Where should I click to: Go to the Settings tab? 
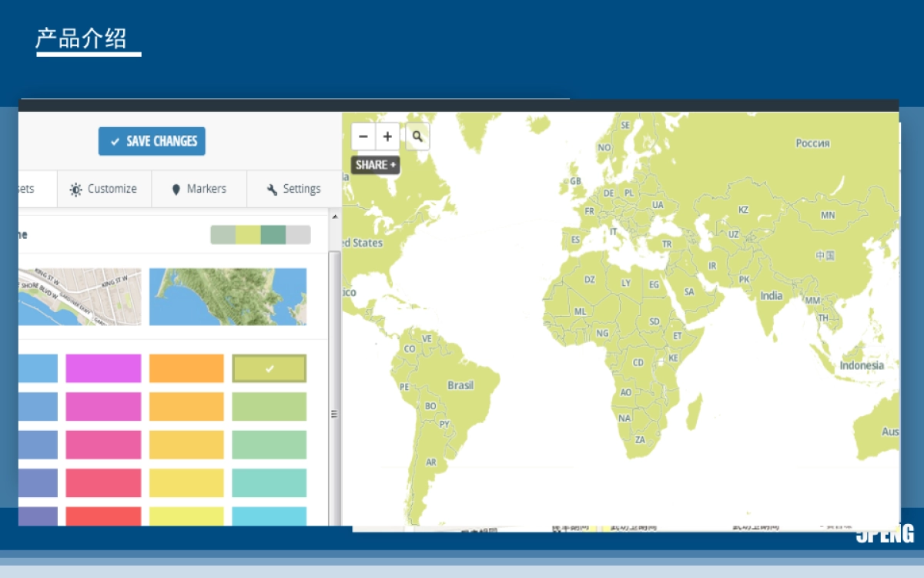point(293,189)
